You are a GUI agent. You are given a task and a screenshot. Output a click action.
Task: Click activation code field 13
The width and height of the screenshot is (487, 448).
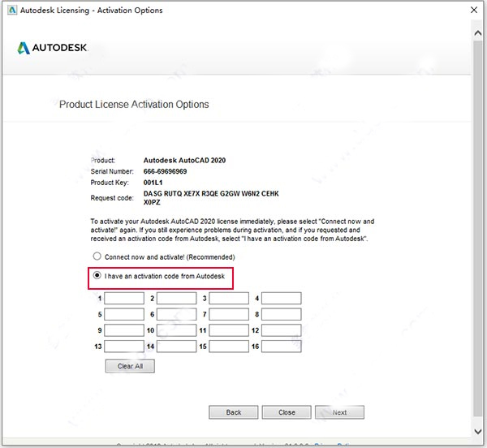point(124,347)
